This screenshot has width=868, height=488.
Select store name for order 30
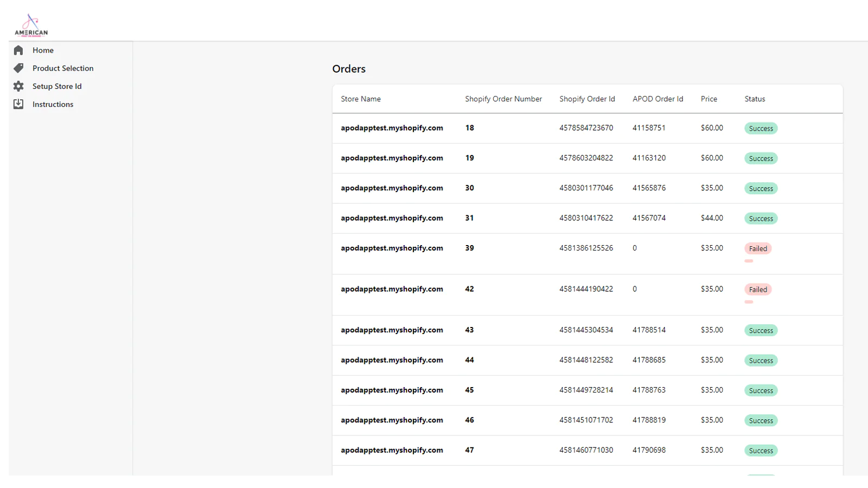[x=392, y=188]
